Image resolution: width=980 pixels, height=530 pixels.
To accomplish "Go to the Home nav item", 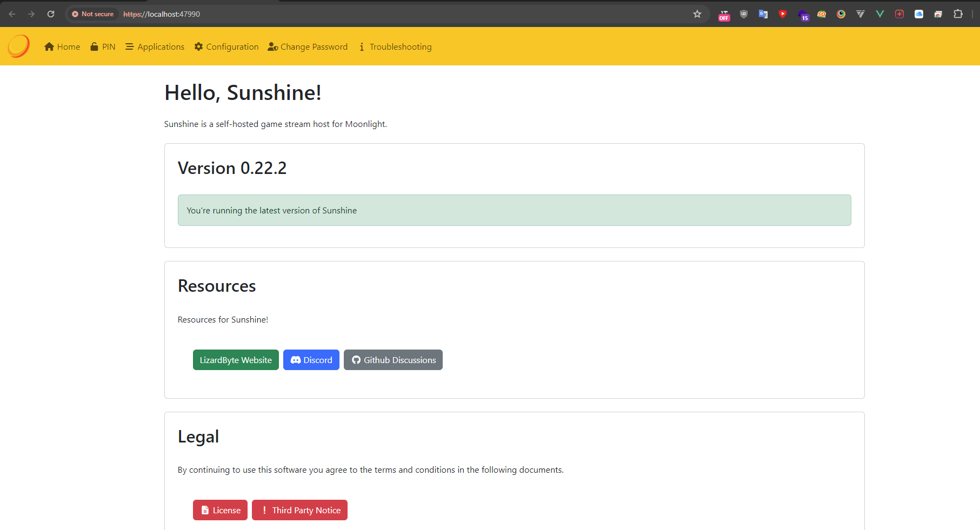I will coord(62,47).
